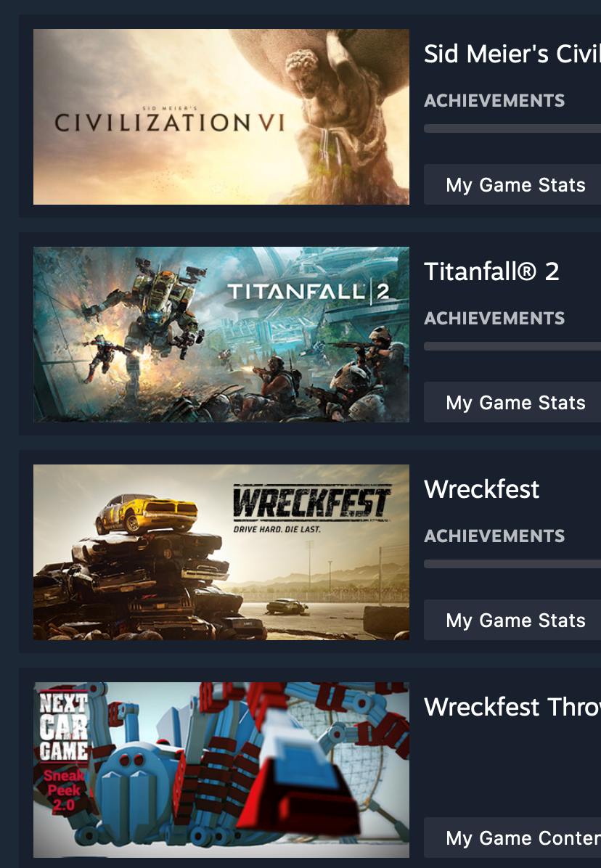
Task: Select ACHIEVEMENTS label under Titanfall 2
Action: pos(494,319)
